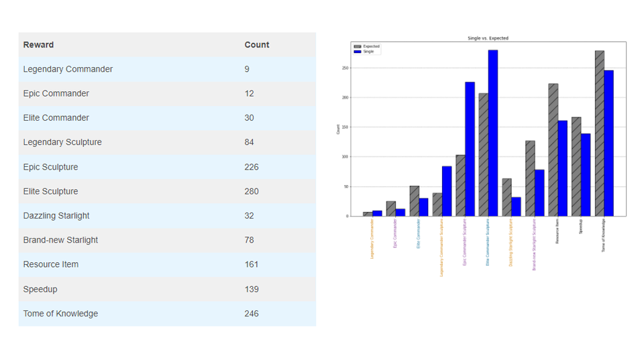This screenshot has width=644, height=362.
Task: Click the tallest blue bar, Elite Commander Sculpture
Action: point(493,133)
